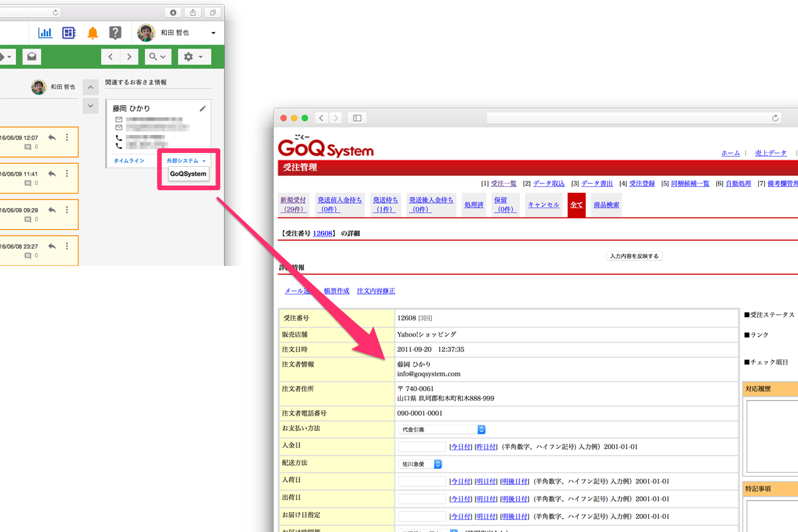Open more options for the 23:27 message
This screenshot has height=532, width=798.
pos(66,246)
